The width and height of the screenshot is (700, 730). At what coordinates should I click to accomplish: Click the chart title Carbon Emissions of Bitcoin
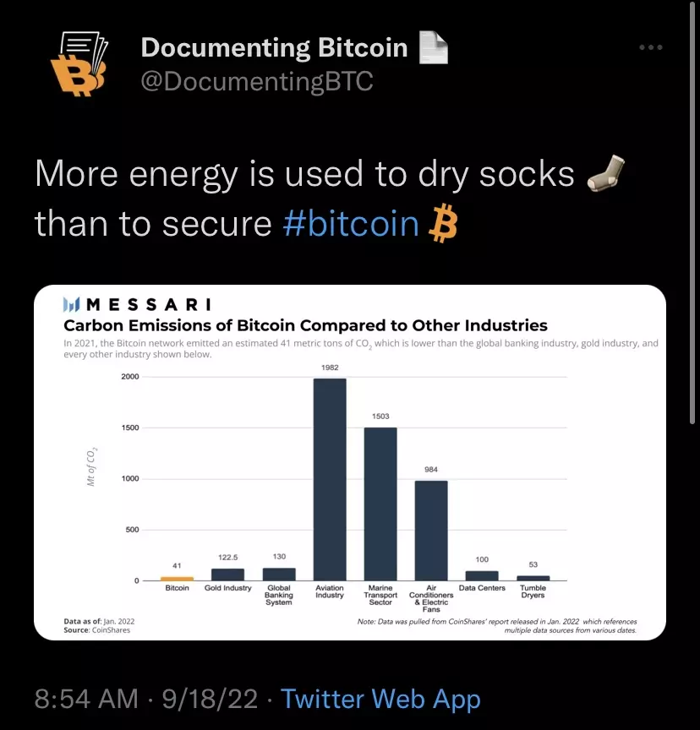coord(305,325)
